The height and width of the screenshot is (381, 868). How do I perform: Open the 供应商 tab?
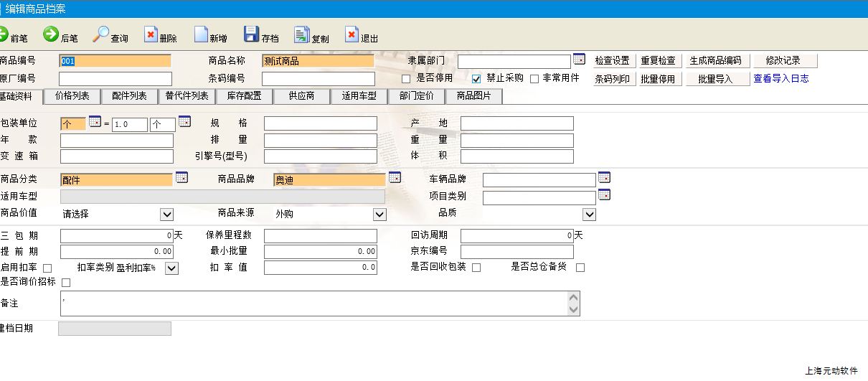tap(301, 96)
